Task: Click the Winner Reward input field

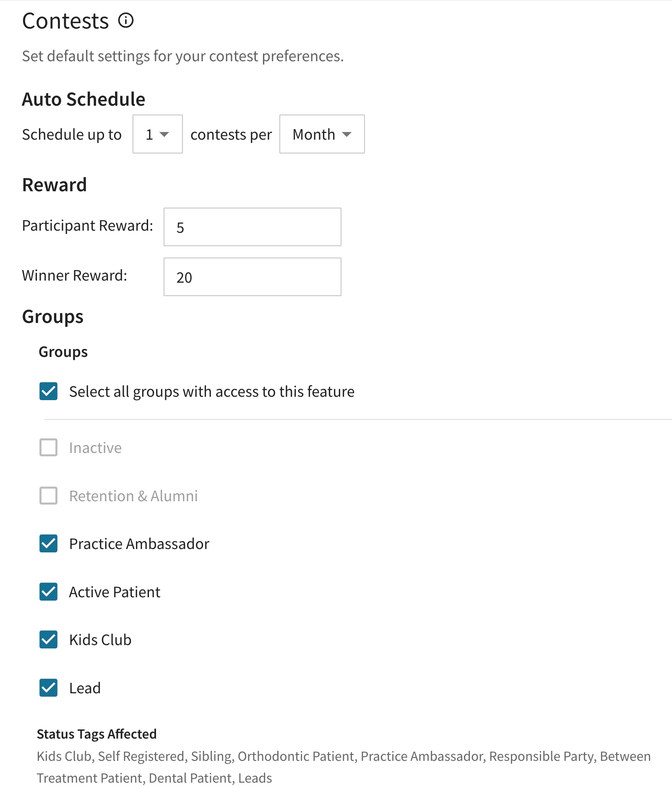Action: [253, 277]
